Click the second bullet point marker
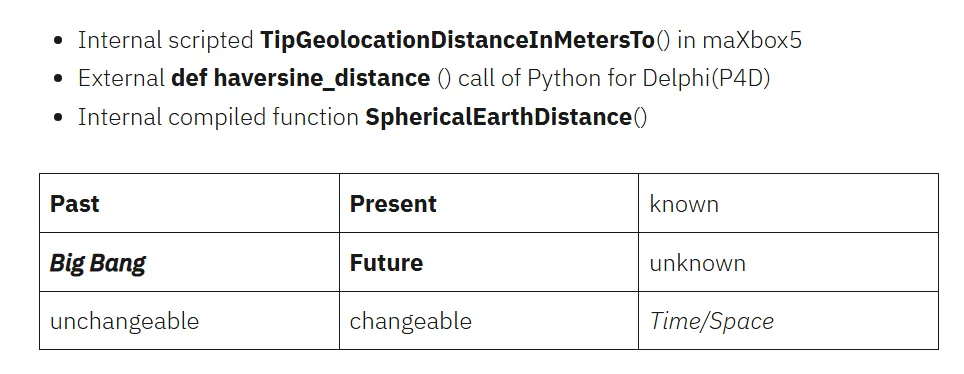Screen dimensions: 964x374 coord(58,79)
